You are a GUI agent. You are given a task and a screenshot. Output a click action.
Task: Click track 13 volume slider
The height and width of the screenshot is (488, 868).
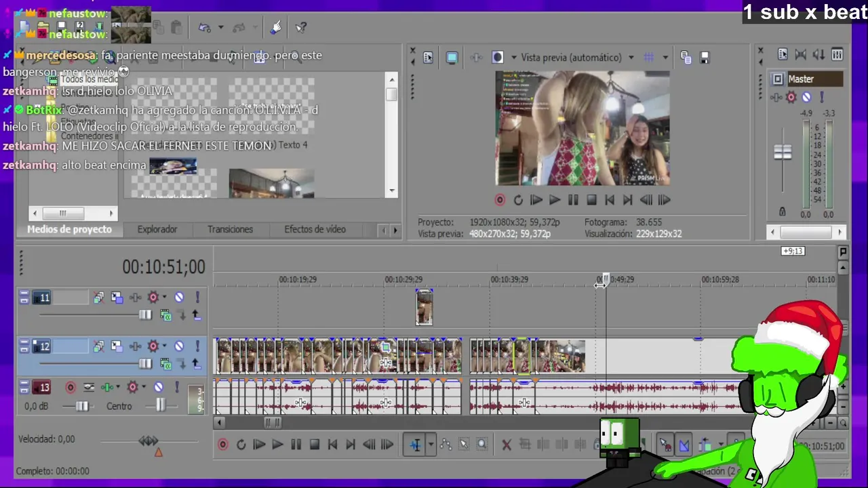click(82, 406)
